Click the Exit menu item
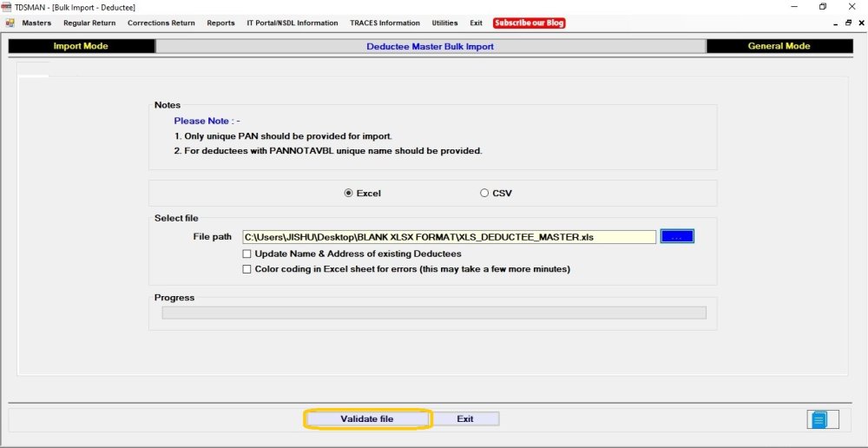 click(x=476, y=23)
